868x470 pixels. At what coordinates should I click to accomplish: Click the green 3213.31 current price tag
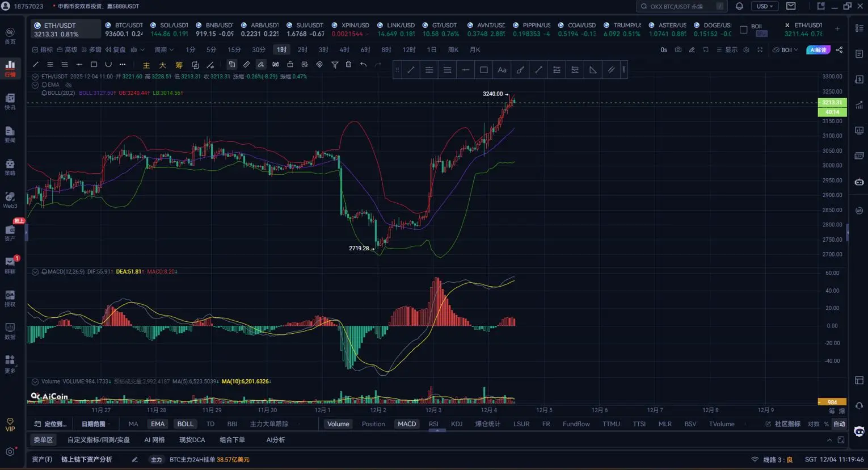pos(832,103)
